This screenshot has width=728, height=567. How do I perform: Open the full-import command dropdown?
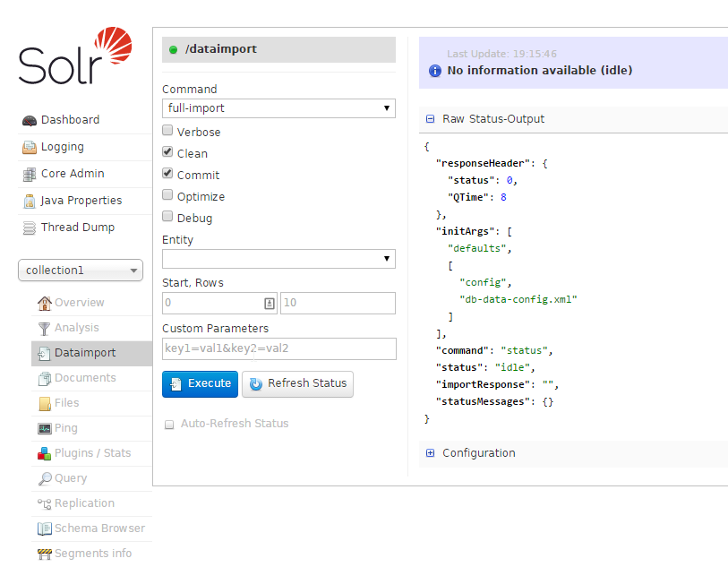278,107
